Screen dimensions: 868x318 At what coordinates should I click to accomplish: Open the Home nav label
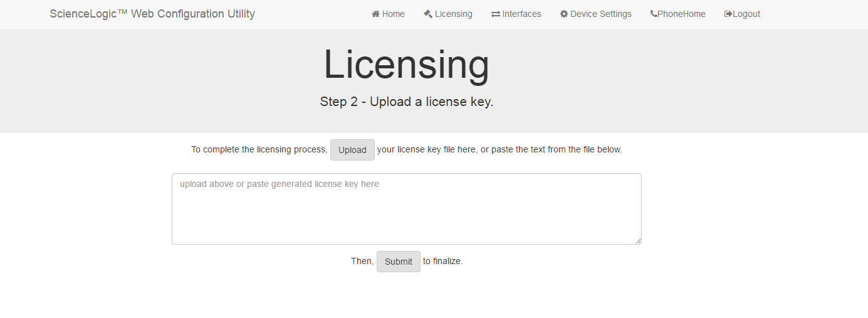tap(394, 14)
